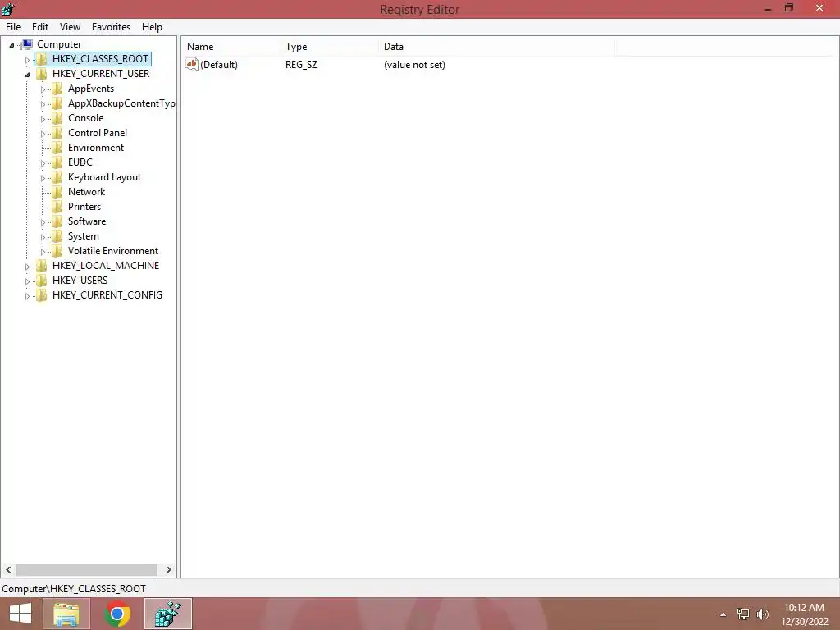The height and width of the screenshot is (630, 840).
Task: Click the Environment folder icon
Action: [x=57, y=148]
